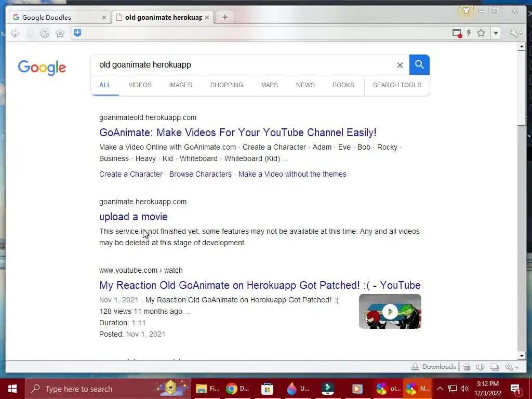532x399 pixels.
Task: Switch to IMAGES results
Action: [x=180, y=85]
